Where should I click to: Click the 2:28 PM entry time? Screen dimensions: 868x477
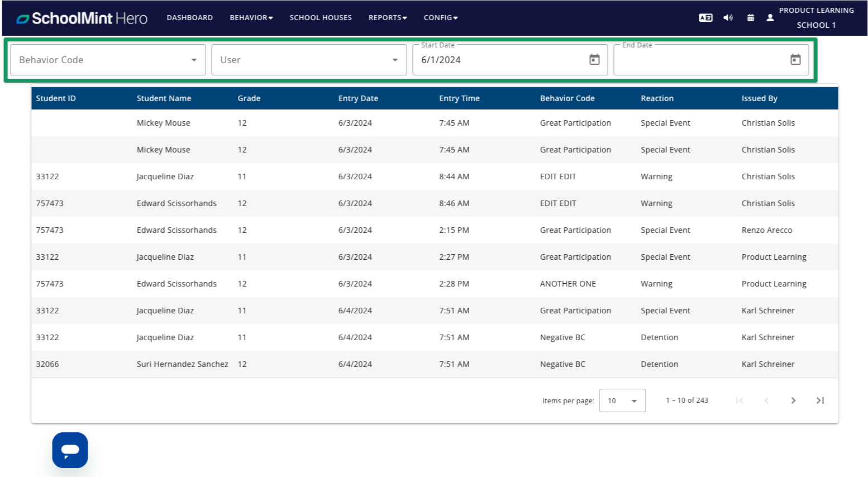point(454,284)
